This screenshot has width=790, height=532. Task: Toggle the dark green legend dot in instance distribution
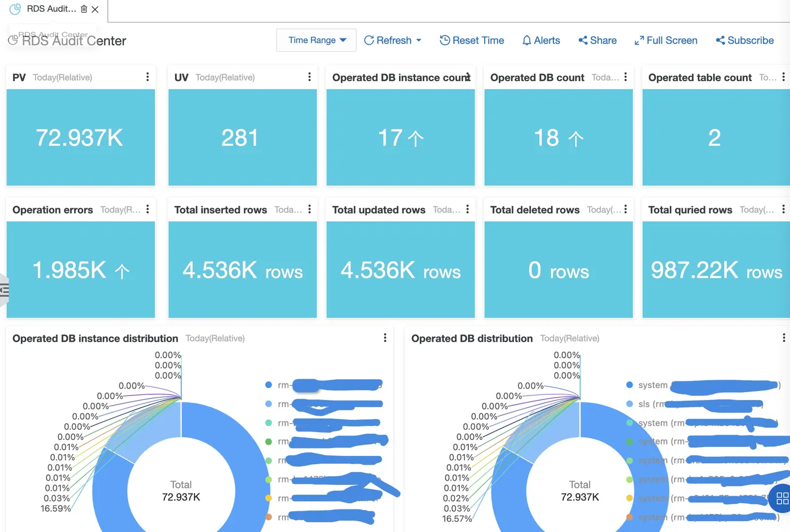[x=269, y=441]
